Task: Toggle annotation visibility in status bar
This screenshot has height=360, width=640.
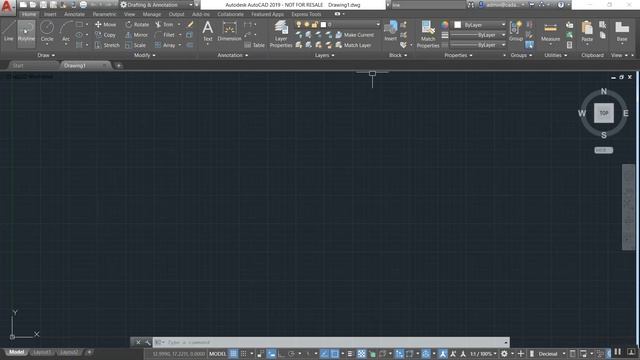Action: click(x=442, y=353)
